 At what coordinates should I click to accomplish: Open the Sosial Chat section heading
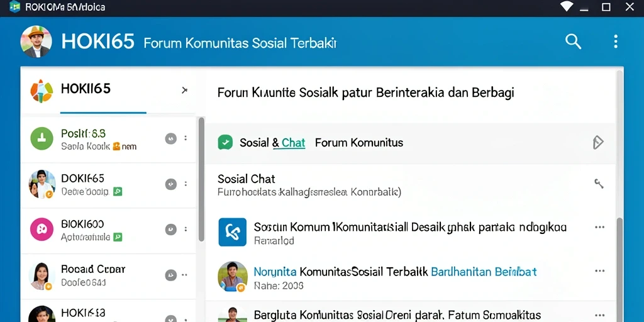click(x=247, y=179)
